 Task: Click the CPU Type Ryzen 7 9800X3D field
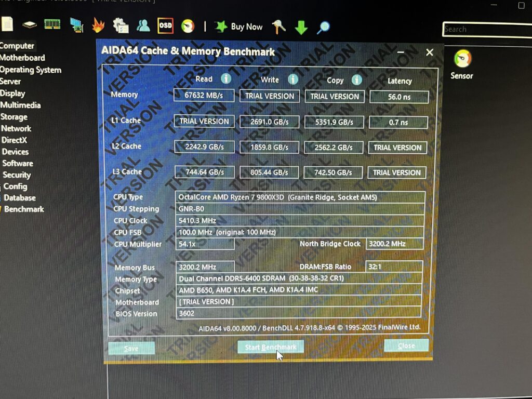pos(300,197)
